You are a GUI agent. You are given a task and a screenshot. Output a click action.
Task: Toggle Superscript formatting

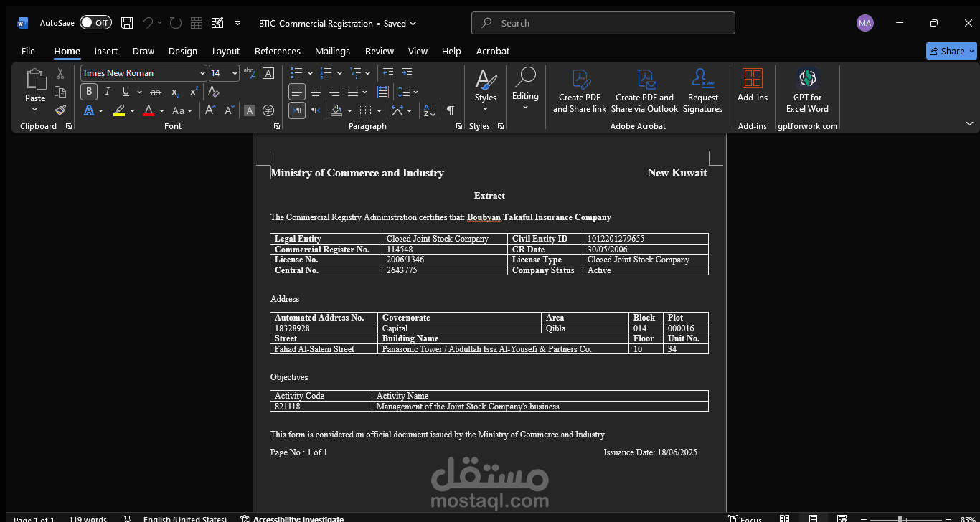(x=194, y=92)
